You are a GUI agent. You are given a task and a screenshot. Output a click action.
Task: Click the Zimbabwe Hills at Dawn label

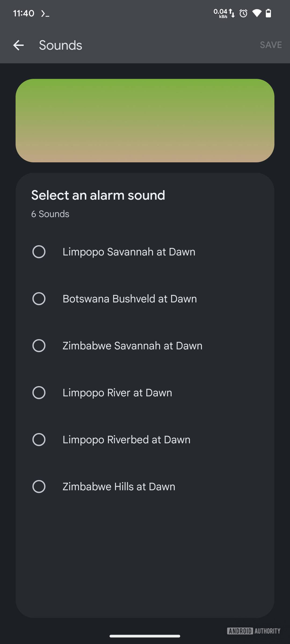[x=119, y=486]
